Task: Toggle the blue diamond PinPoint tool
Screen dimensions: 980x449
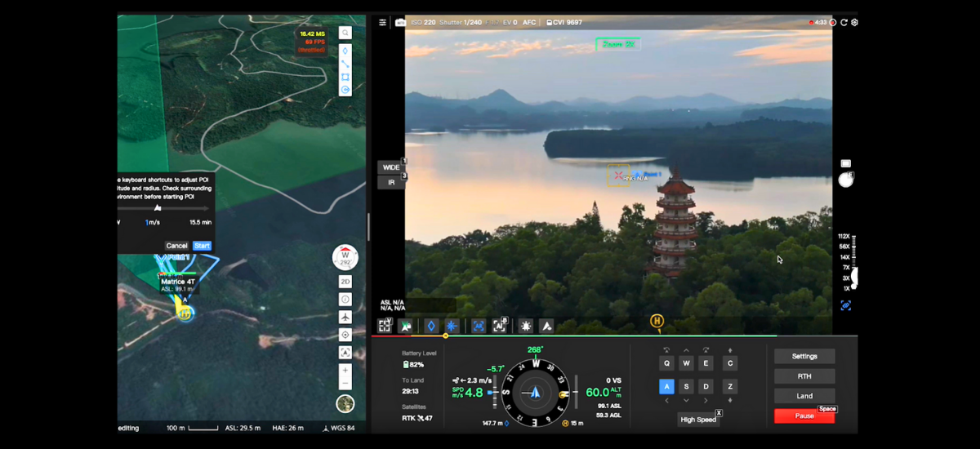Action: (431, 326)
